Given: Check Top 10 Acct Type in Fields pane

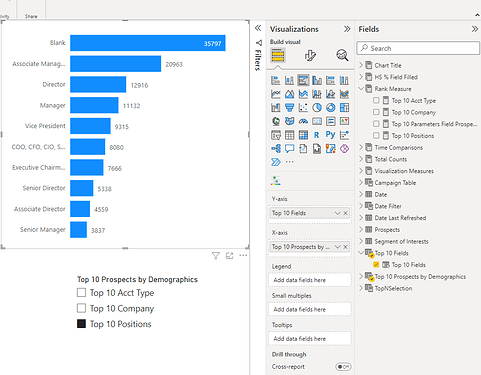Looking at the screenshot, I should pyautogui.click(x=376, y=100).
